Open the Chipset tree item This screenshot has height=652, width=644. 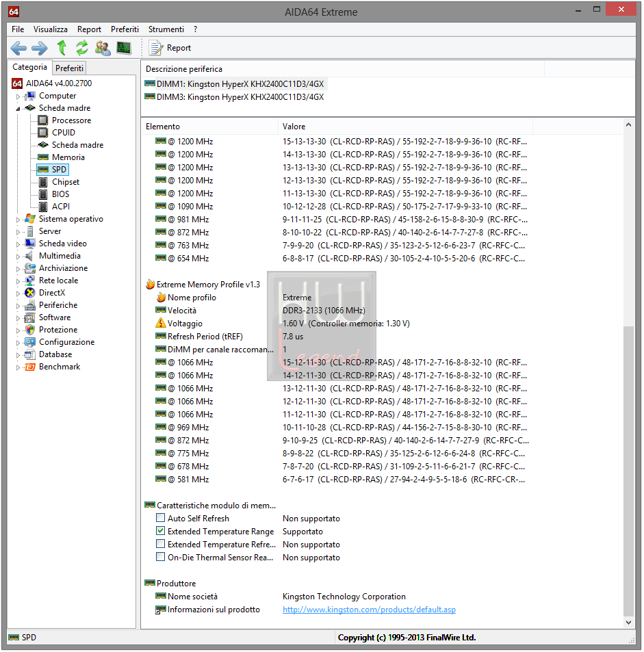coord(66,182)
